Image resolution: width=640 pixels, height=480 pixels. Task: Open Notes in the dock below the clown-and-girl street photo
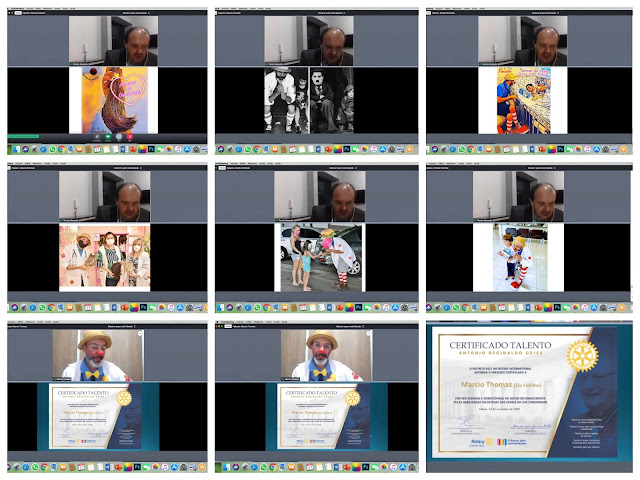[x=312, y=307]
